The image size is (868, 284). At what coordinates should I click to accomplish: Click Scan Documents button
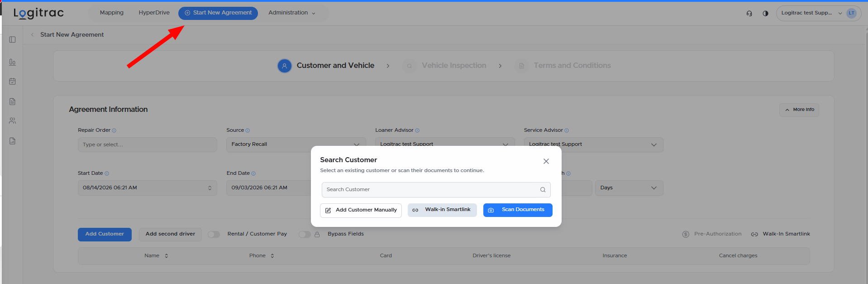tap(518, 210)
